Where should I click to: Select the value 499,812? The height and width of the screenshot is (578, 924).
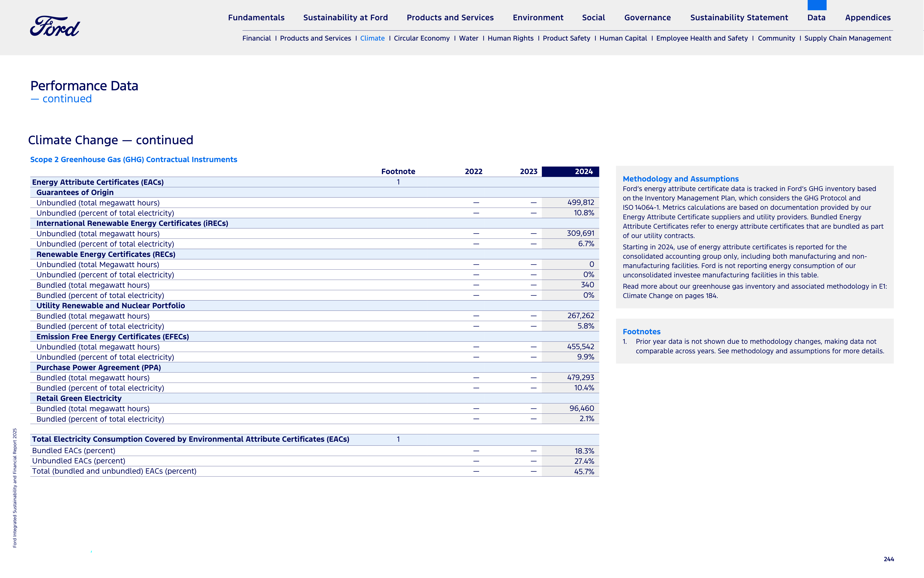pos(581,203)
